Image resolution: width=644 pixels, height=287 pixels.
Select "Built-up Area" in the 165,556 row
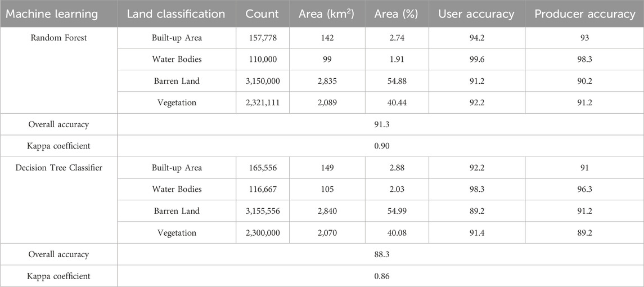click(x=177, y=168)
